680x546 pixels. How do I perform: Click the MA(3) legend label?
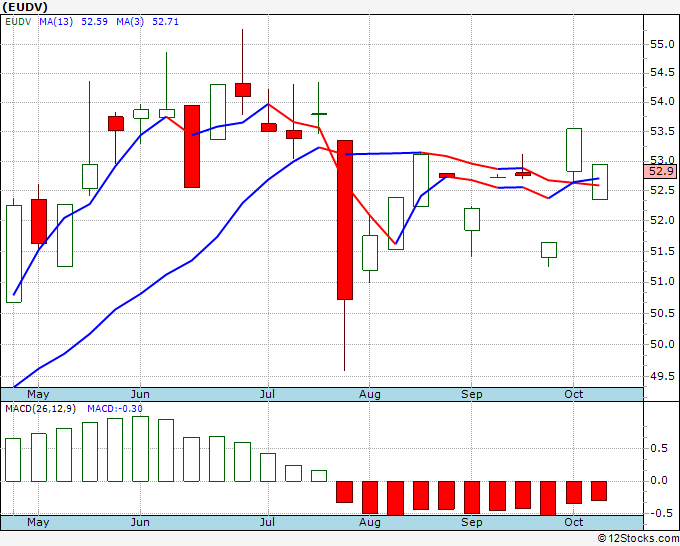pos(130,22)
